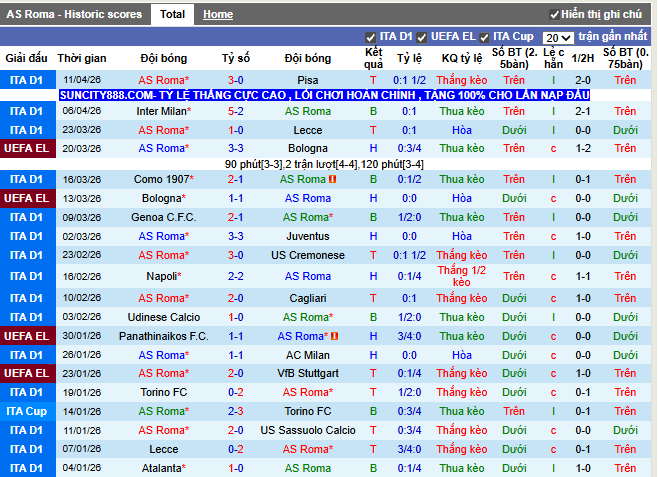
Task: Open the recent matches count dropdown showing 20
Action: point(559,37)
